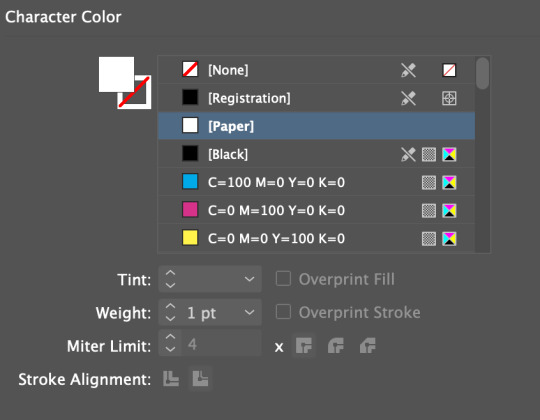Click the swatch list scrollbar thumb
The image size is (540, 420).
coord(482,73)
